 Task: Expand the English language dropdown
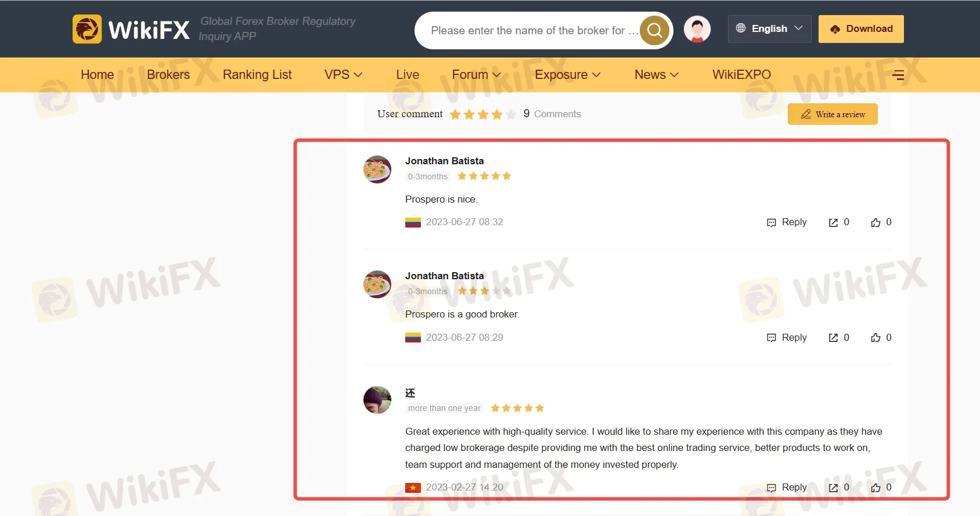point(769,28)
